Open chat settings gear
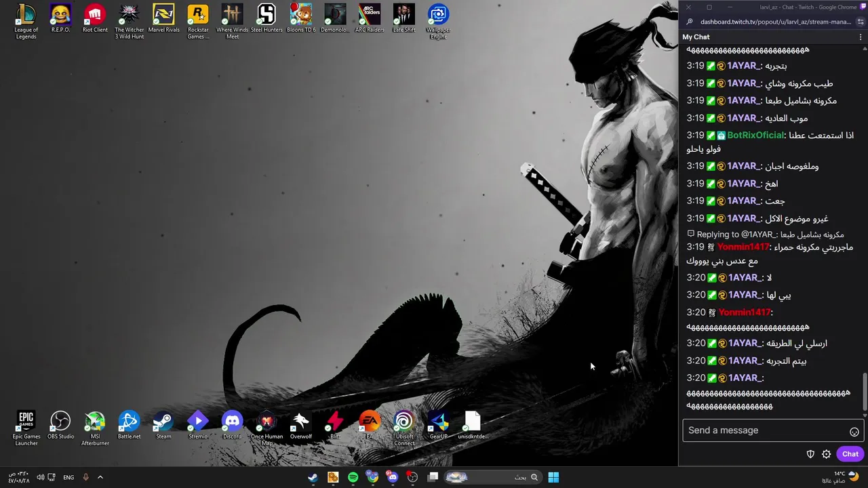 tap(827, 454)
